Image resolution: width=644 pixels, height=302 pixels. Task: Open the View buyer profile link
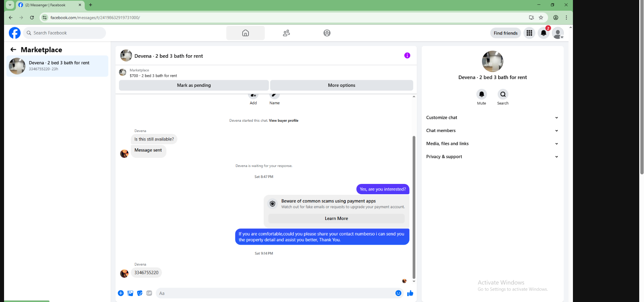[x=284, y=121]
